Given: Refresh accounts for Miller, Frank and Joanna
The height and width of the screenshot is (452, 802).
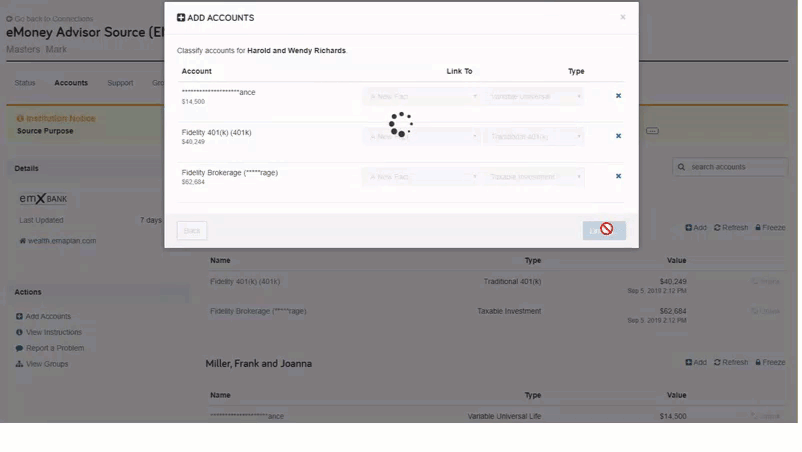Looking at the screenshot, I should coord(731,362).
